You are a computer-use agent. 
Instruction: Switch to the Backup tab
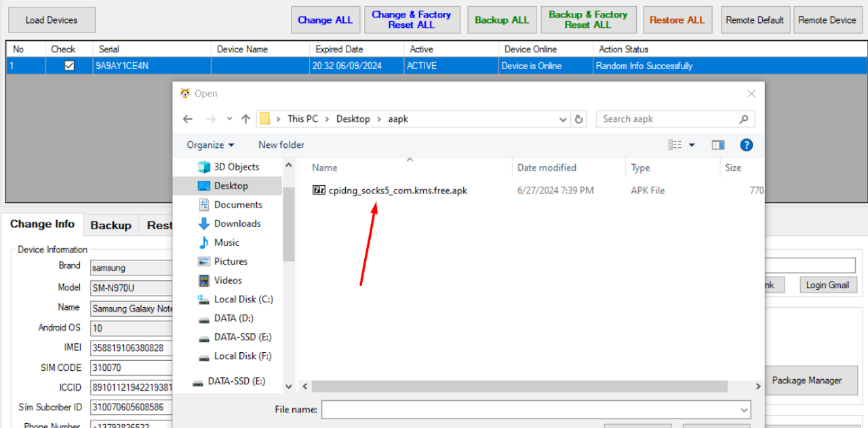tap(111, 225)
